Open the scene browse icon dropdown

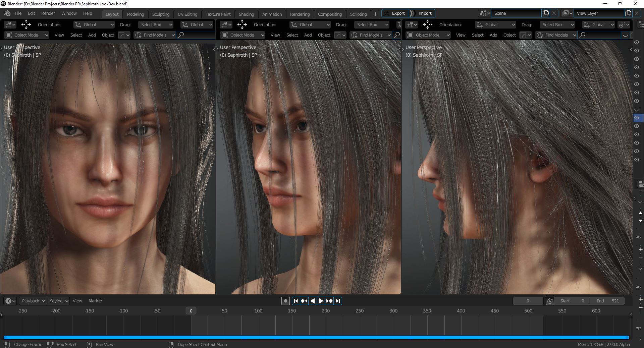485,13
